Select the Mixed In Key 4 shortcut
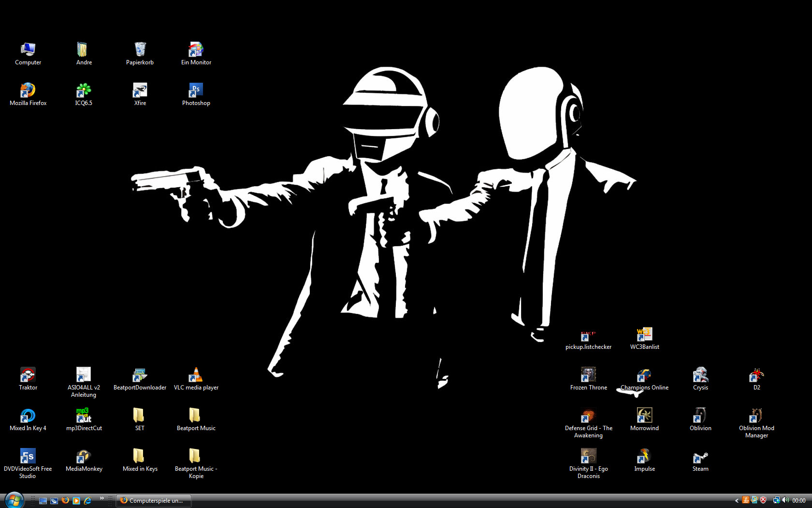The height and width of the screenshot is (508, 812). (28, 419)
